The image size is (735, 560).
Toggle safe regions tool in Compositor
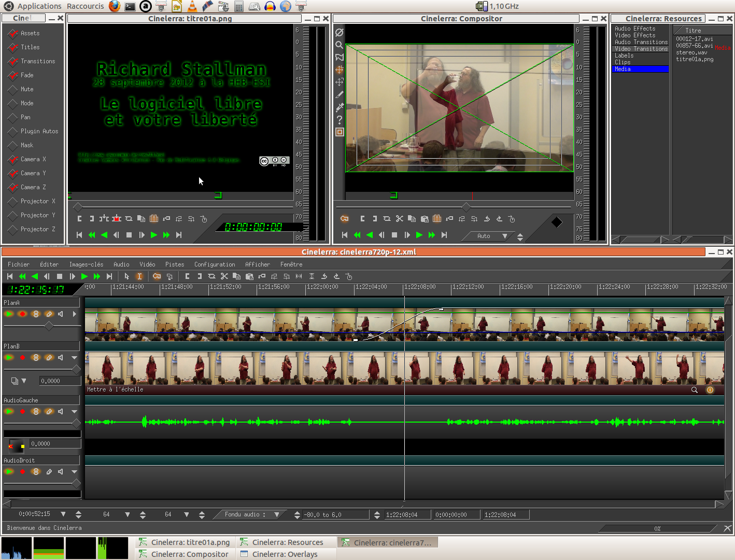[x=340, y=132]
